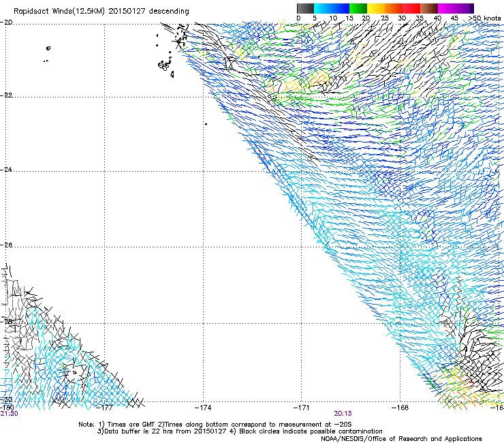Click the -24 latitude axis label
This screenshot has width=504, height=443.
[6, 169]
